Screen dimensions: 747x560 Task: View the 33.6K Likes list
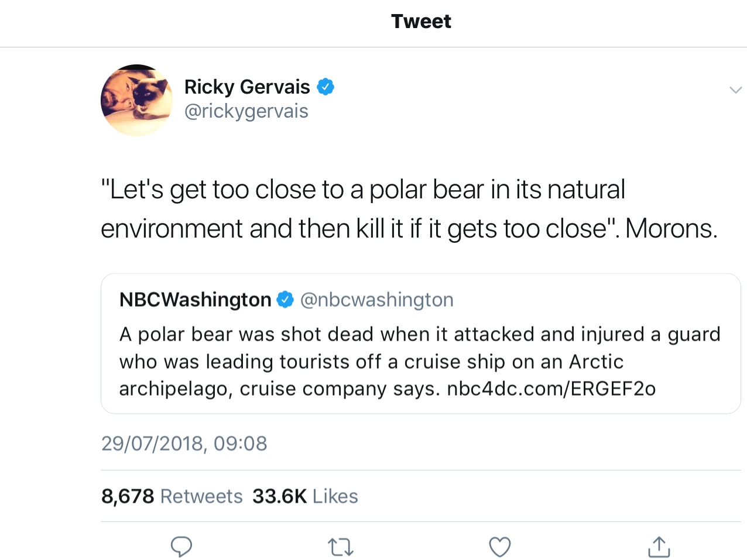coord(305,496)
